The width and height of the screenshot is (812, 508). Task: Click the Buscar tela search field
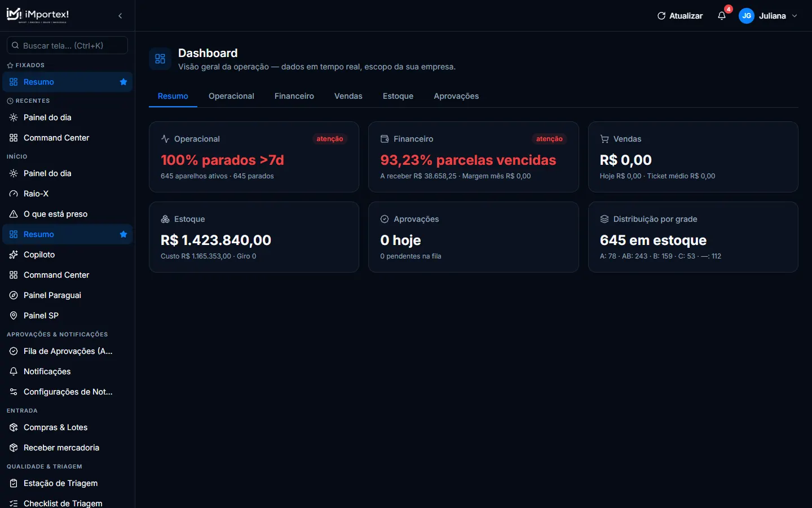(x=67, y=45)
